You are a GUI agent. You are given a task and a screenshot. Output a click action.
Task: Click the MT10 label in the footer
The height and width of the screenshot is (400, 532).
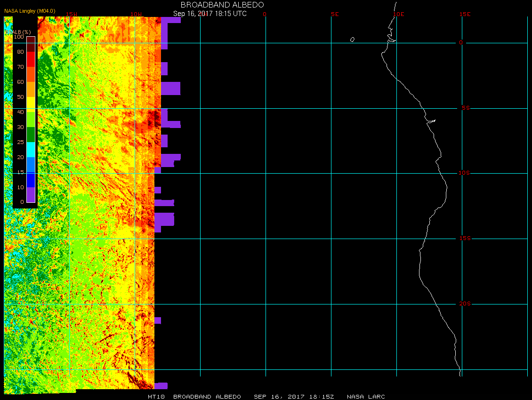[x=155, y=397]
